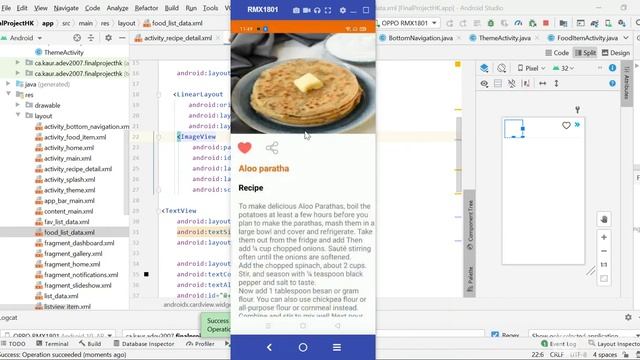Viewport: 640px width, 360px height.
Task: Click the Attach Debugger to Android Process icon
Action: 532,23
